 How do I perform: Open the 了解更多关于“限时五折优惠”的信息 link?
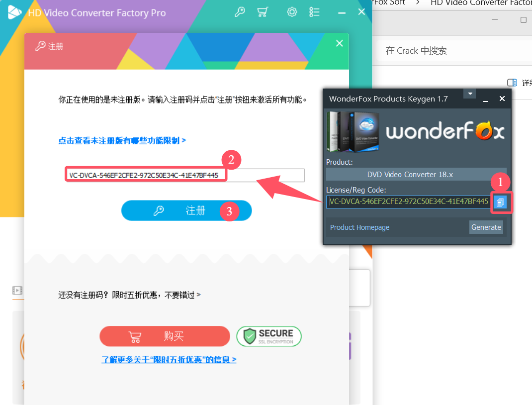point(169,359)
